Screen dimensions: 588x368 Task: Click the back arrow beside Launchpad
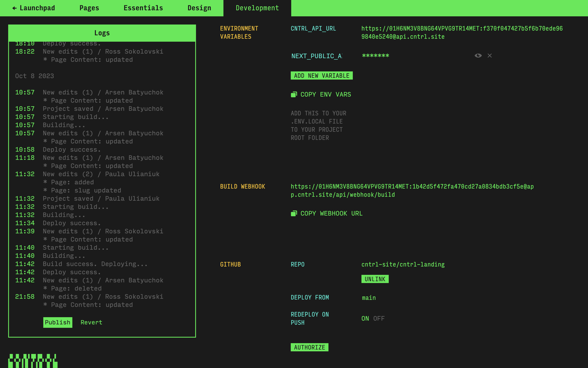click(x=15, y=8)
